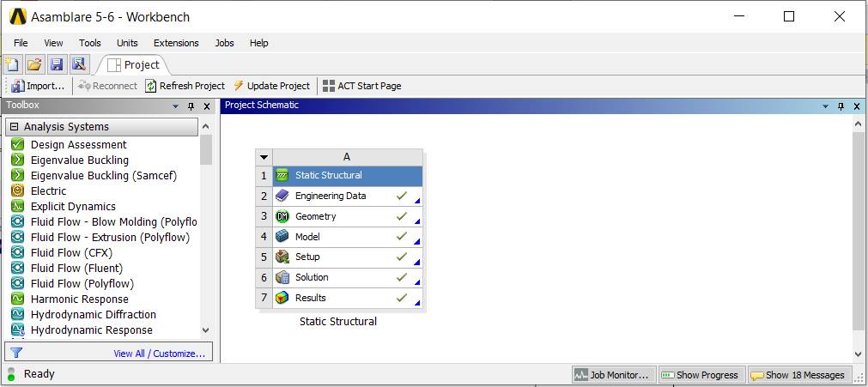
Task: Select the Solution cell
Action: click(x=348, y=277)
